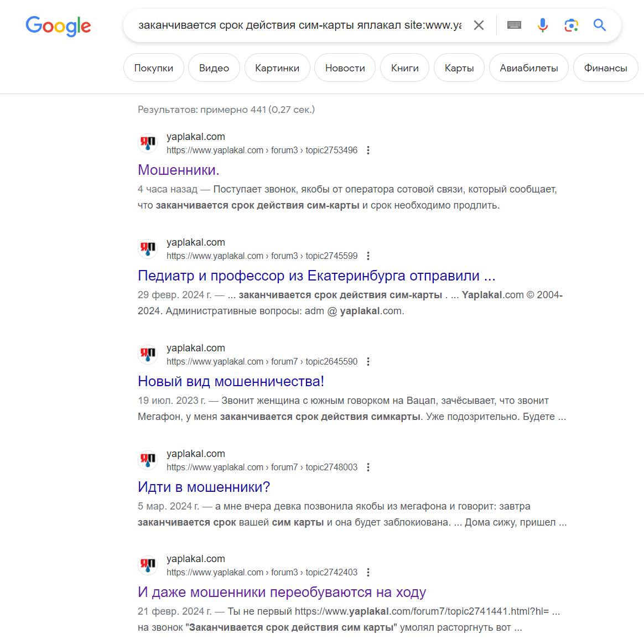Open Google Lens image search icon
The image size is (644, 644).
pos(572,25)
